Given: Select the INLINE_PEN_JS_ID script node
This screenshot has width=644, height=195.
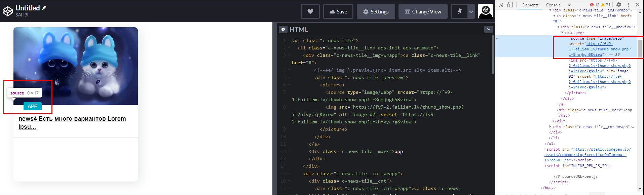Looking at the screenshot, I should [577, 166].
